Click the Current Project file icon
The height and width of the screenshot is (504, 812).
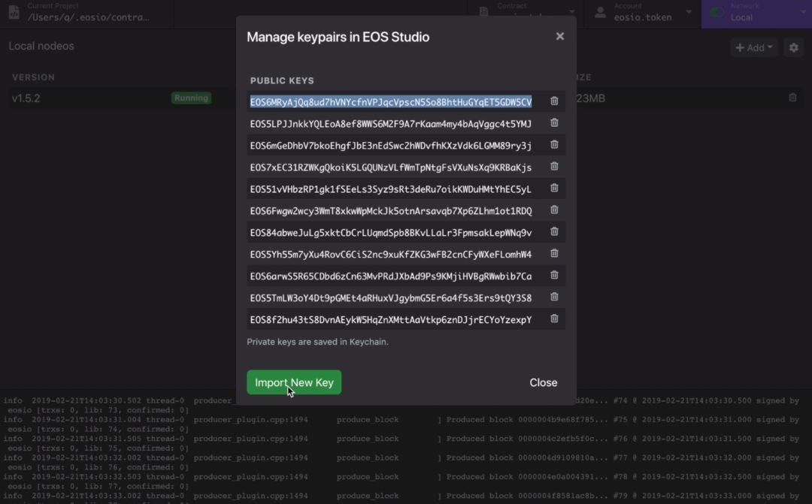click(14, 11)
